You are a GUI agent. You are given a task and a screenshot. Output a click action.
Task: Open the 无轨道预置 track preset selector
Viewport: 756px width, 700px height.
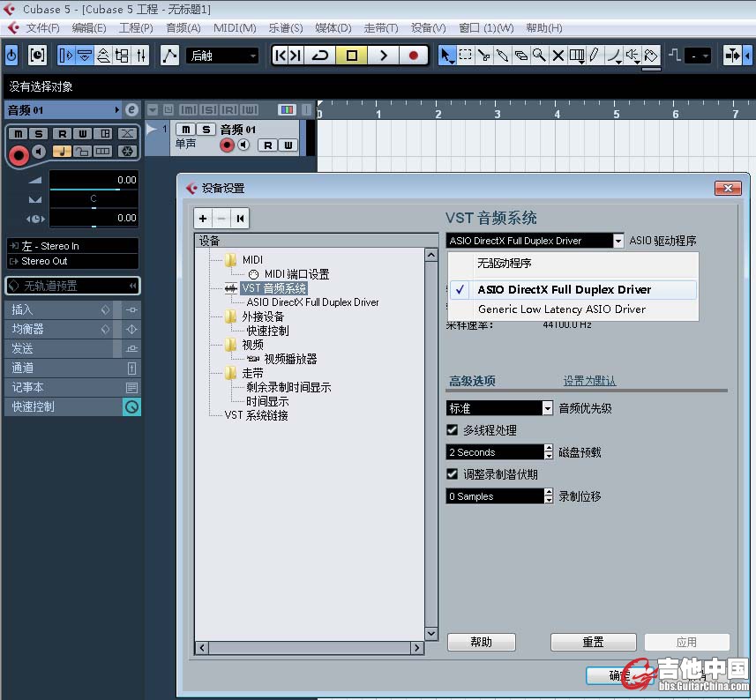[x=73, y=286]
